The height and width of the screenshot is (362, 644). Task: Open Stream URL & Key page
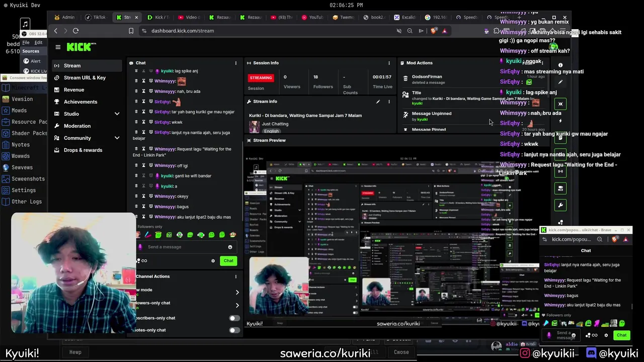click(x=87, y=77)
